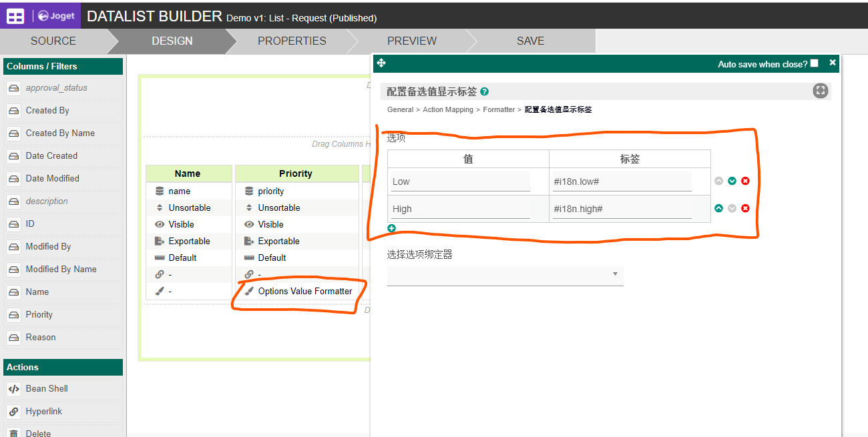Viewport: 868px width, 437px height.
Task: Go to the PREVIEW tab
Action: point(412,41)
